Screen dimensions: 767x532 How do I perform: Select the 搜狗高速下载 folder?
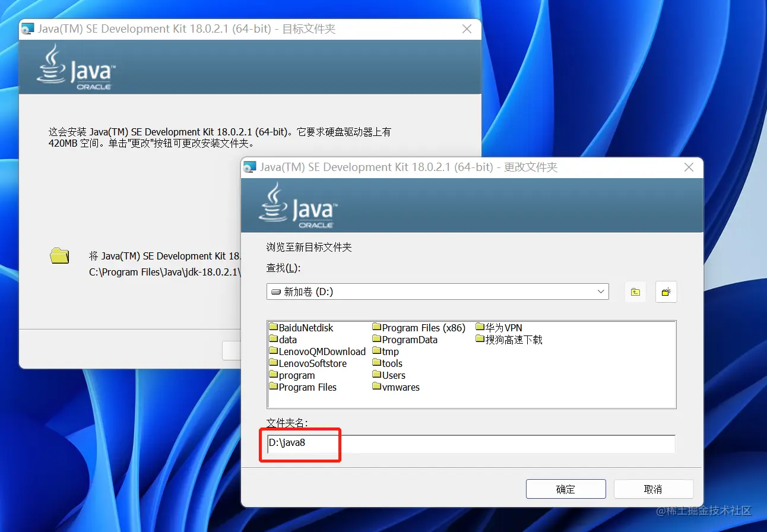point(509,340)
